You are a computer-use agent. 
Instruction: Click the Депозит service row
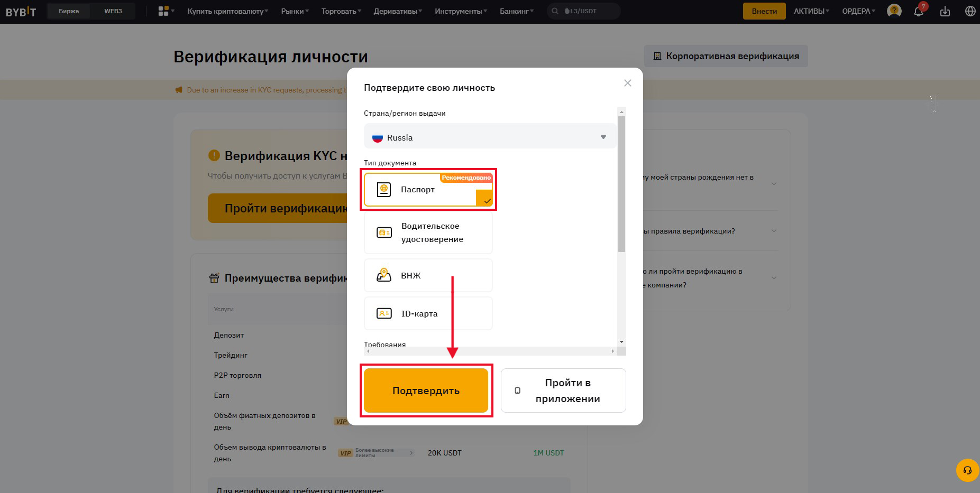tap(229, 335)
